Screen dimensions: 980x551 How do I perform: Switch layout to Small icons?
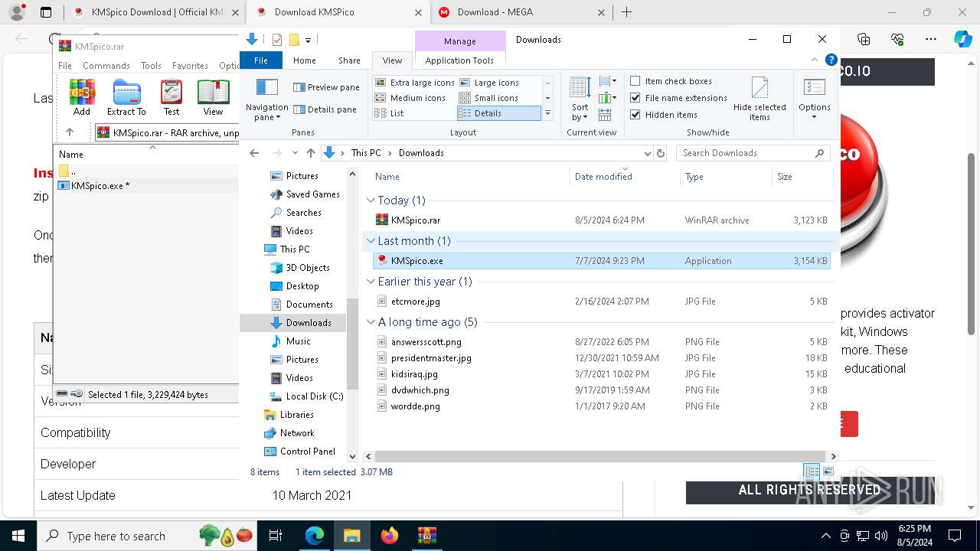coord(488,98)
